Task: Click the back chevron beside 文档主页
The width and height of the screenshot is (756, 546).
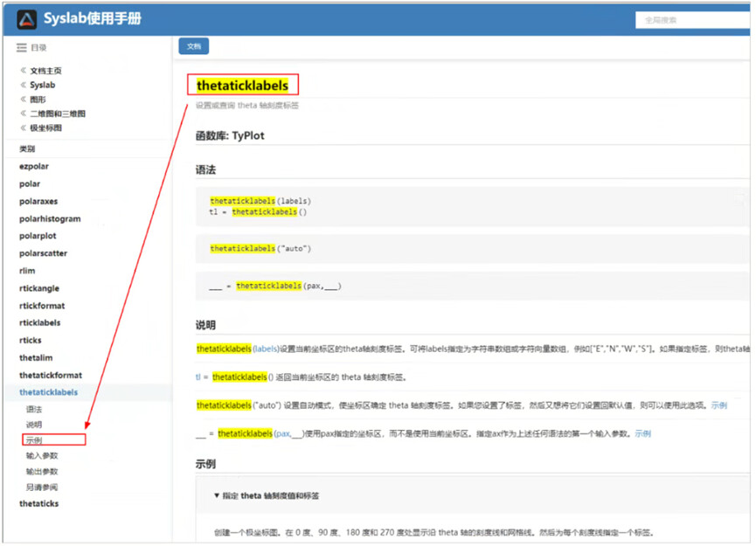Action: (23, 71)
